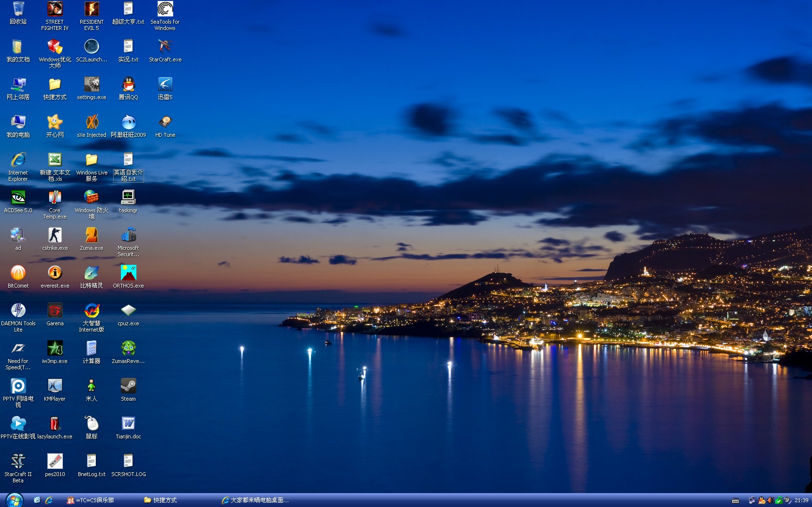The width and height of the screenshot is (812, 507).
Task: Click the 开心网 desktop icon
Action: point(55,126)
